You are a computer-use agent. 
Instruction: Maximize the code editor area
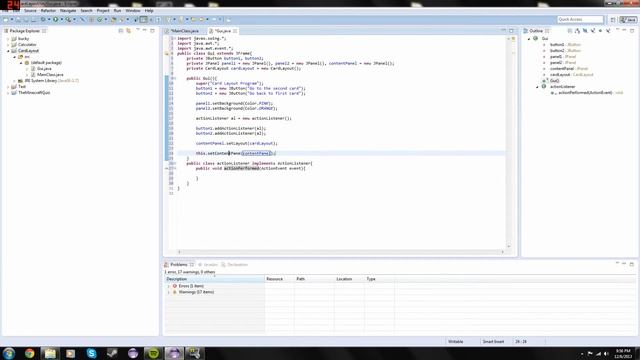[511, 31]
